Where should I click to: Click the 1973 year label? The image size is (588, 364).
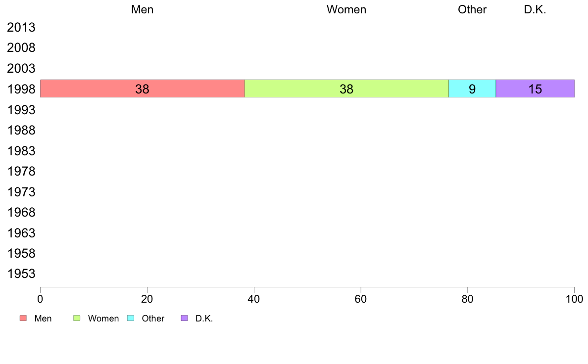(x=21, y=192)
